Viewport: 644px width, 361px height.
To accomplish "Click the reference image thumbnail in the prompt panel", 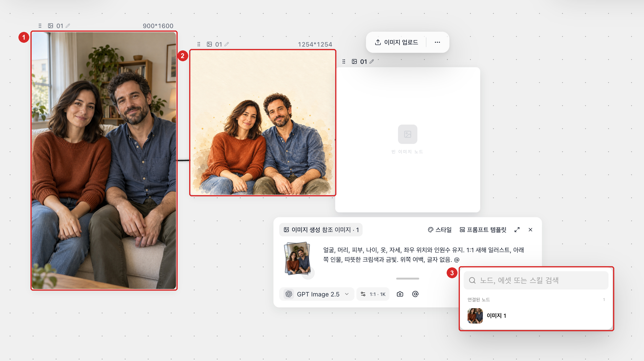I will coord(298,258).
